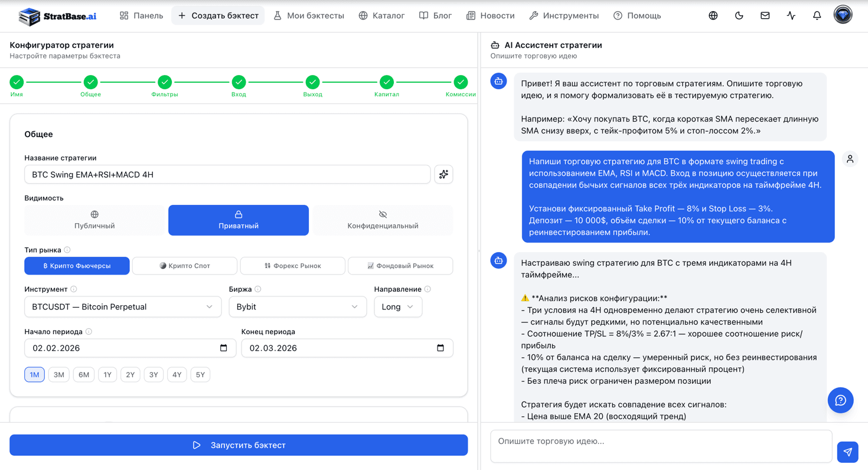Open the floating chat bubble icon
The height and width of the screenshot is (470, 868).
click(x=840, y=400)
